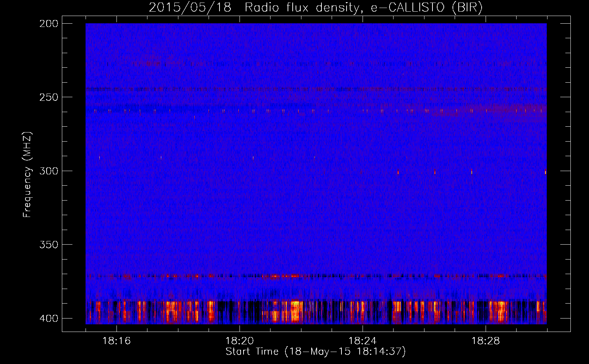The width and height of the screenshot is (589, 364).
Task: Click the 18:20 time tick label
Action: pyautogui.click(x=240, y=341)
